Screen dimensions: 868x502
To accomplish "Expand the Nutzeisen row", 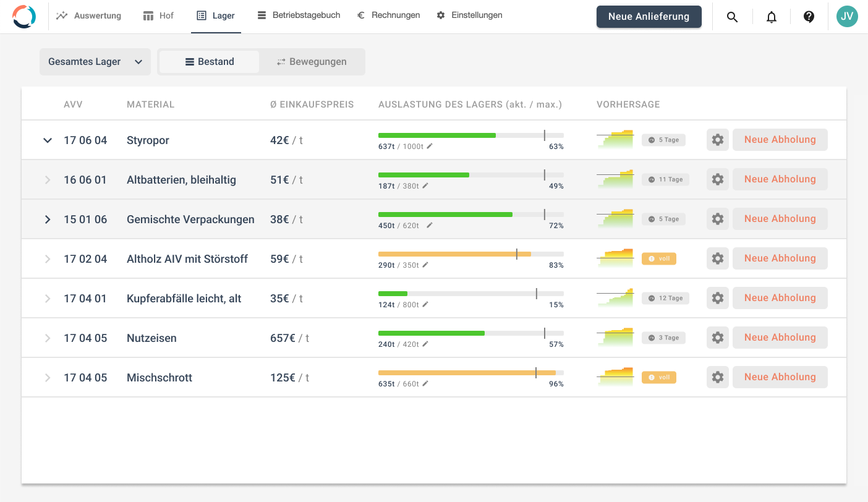I will click(x=48, y=338).
